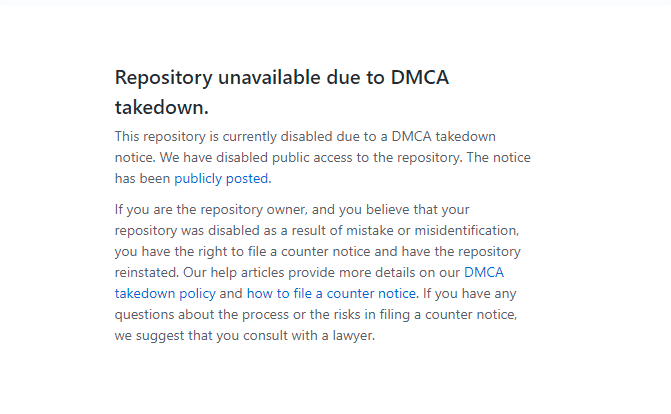Click the word "DMCA" in the heading
The height and width of the screenshot is (414, 671).
pyautogui.click(x=423, y=78)
